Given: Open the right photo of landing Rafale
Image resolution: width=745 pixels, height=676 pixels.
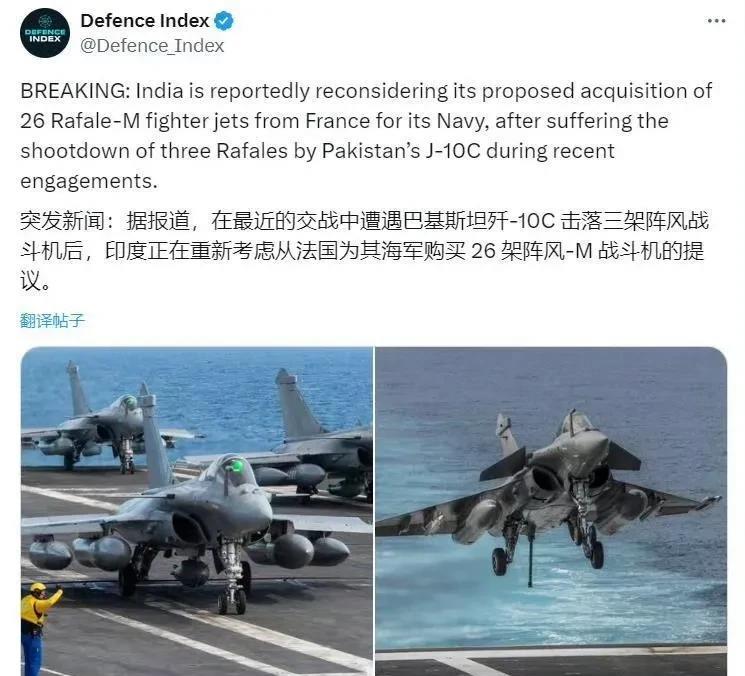Looking at the screenshot, I should [x=551, y=511].
